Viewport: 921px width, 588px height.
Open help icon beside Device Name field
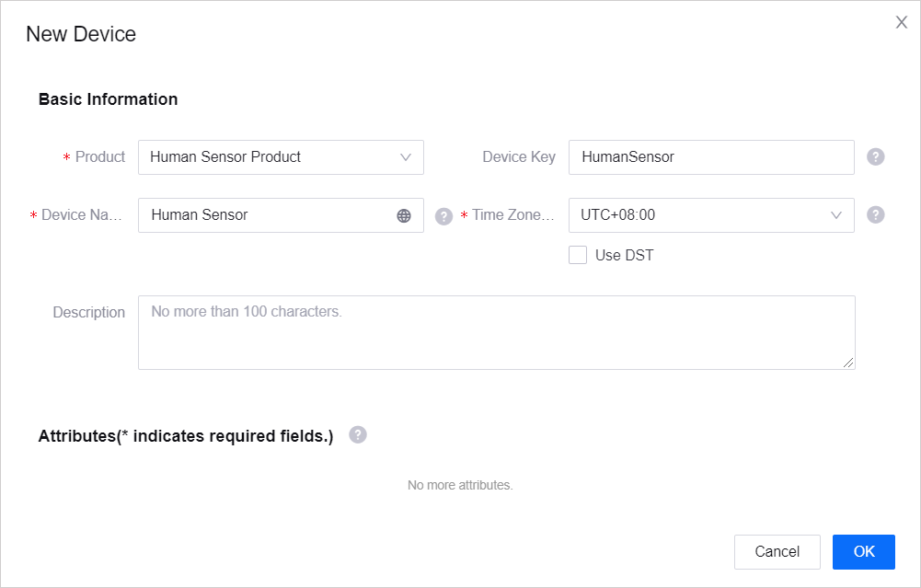point(443,216)
